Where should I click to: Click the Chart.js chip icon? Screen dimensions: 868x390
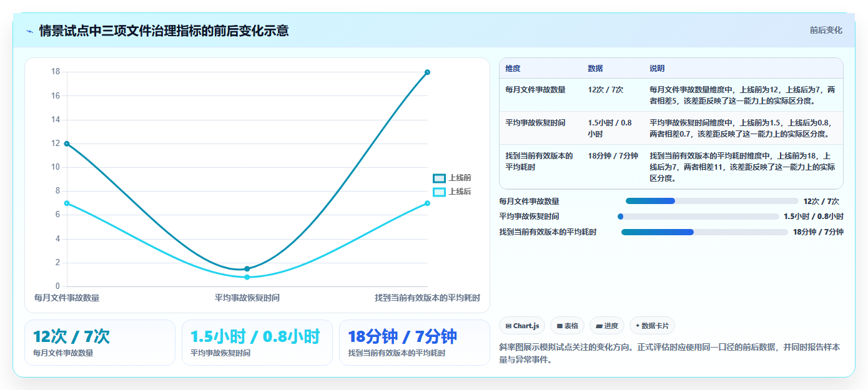(508, 326)
